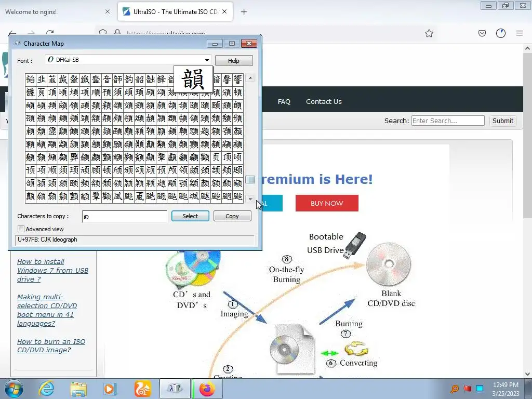
Task: Click the character grid scroll up arrow
Action: pos(250,78)
